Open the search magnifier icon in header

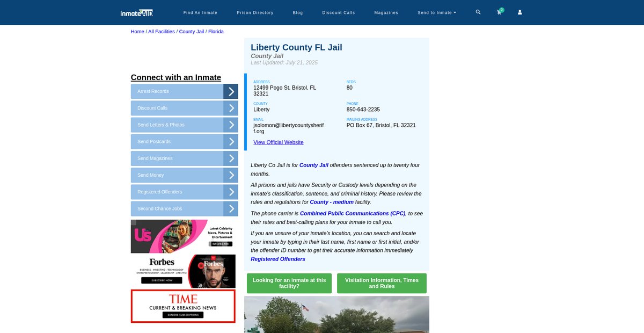click(478, 12)
